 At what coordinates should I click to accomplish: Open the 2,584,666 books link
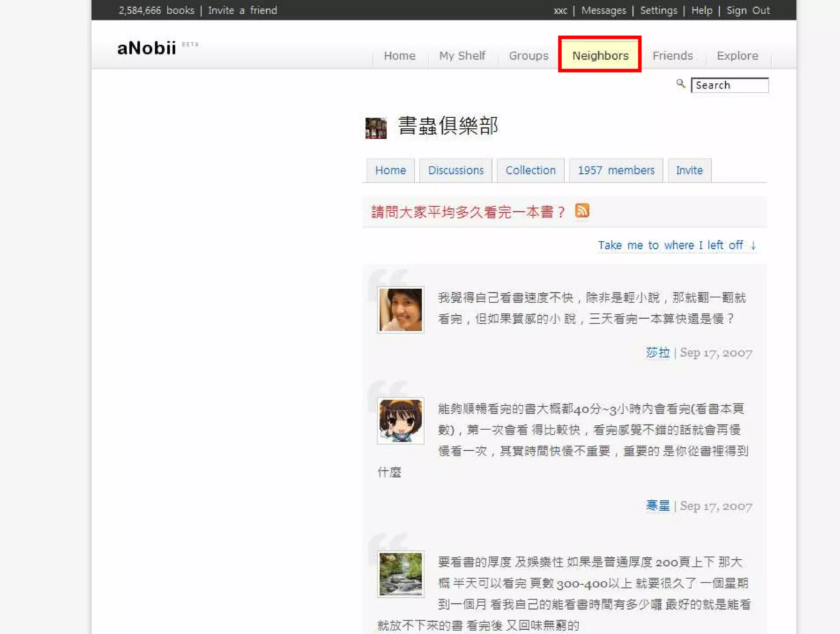pyautogui.click(x=156, y=10)
